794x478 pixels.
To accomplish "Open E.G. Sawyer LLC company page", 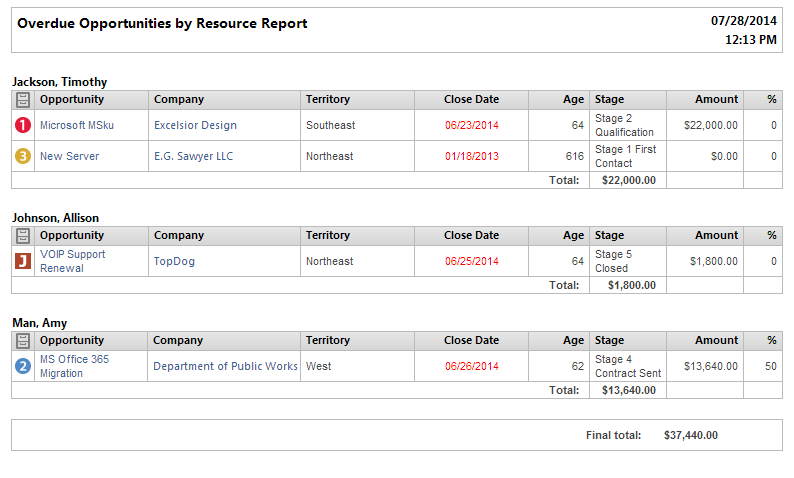I will pyautogui.click(x=193, y=156).
